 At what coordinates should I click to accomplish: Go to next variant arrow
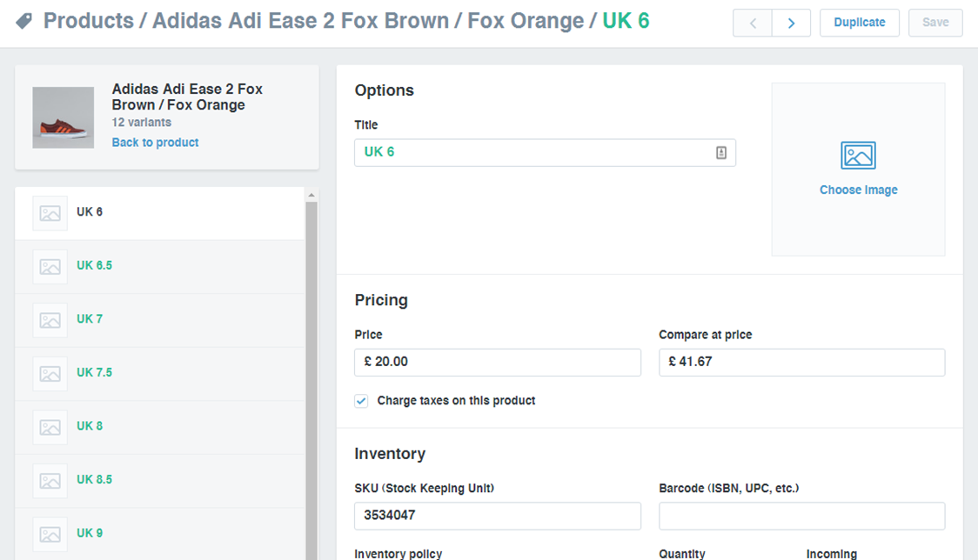[x=792, y=23]
